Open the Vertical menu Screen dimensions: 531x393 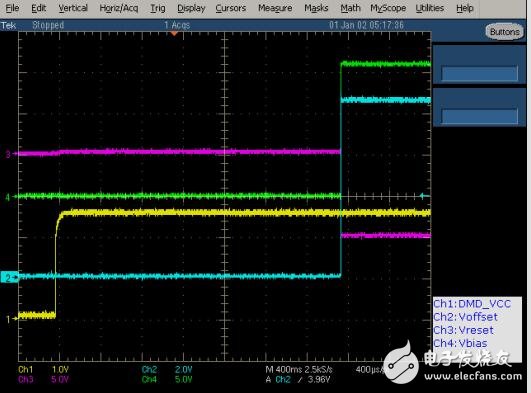click(x=73, y=8)
